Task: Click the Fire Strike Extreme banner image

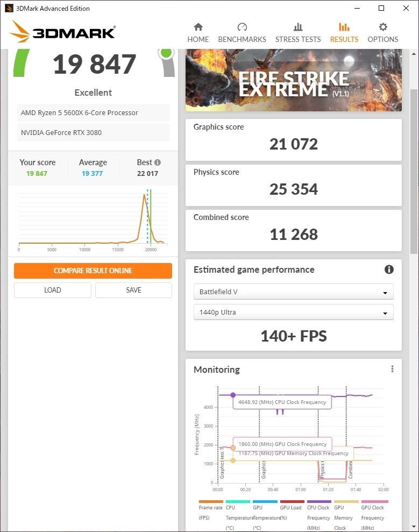Action: 294,80
